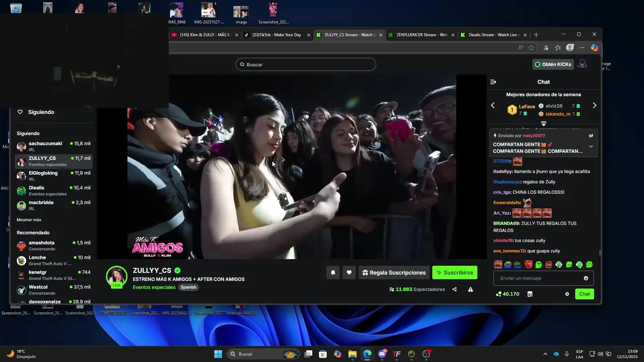
Task: Click the Eventos especiales category link
Action: tap(154, 287)
